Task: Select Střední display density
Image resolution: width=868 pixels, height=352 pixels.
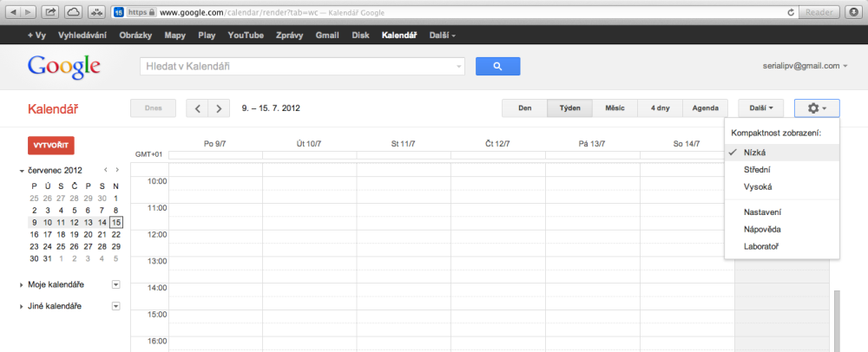Action: click(x=782, y=170)
